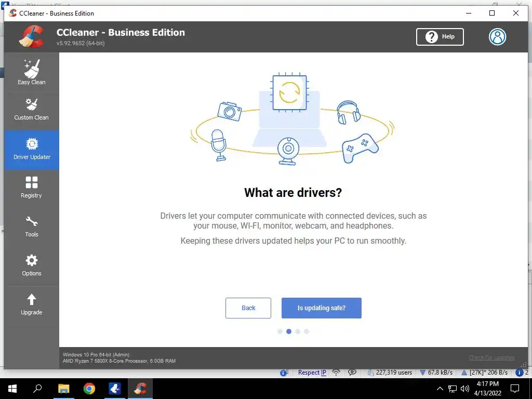Click the "What are drivers?" heading

coord(293,193)
